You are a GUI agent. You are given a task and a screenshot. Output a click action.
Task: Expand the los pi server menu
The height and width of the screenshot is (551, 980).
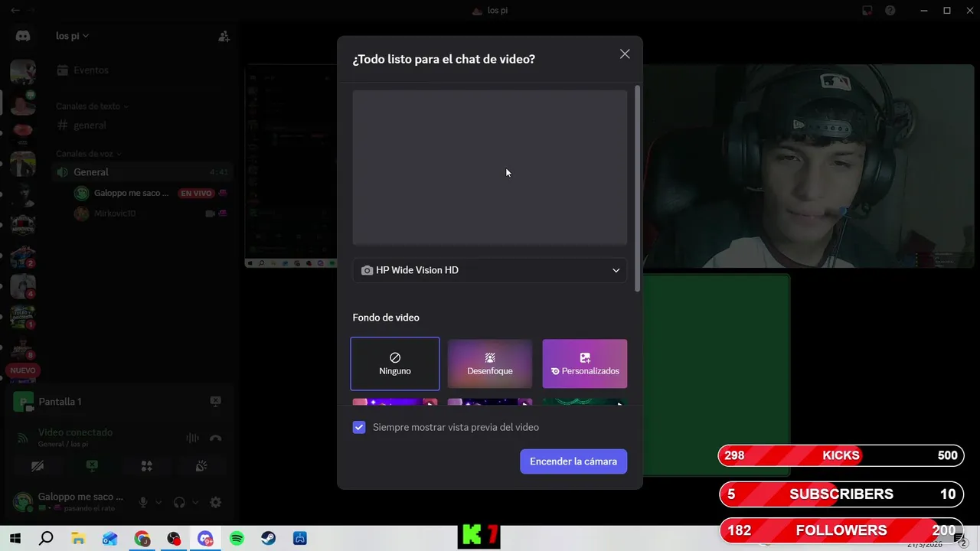tap(73, 36)
